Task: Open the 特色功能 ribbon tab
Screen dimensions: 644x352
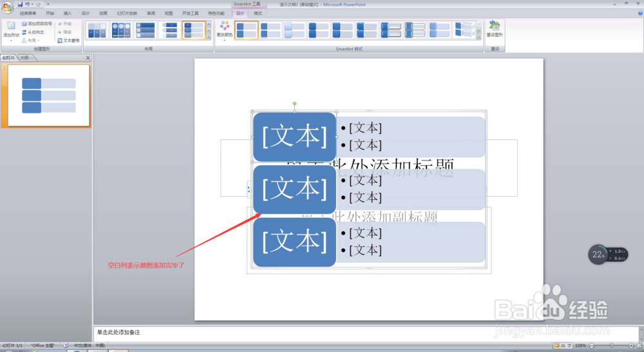Action: point(216,14)
